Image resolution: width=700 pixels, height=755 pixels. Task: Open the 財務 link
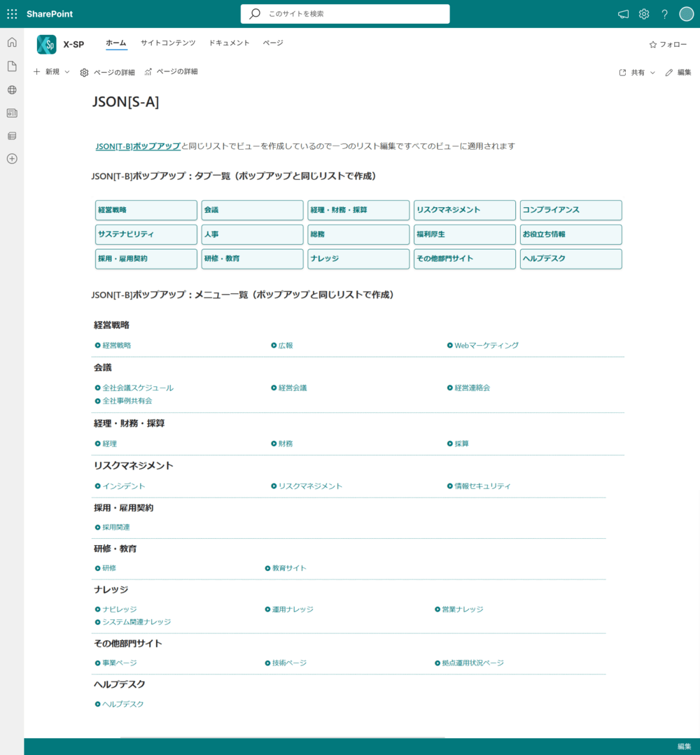click(286, 444)
